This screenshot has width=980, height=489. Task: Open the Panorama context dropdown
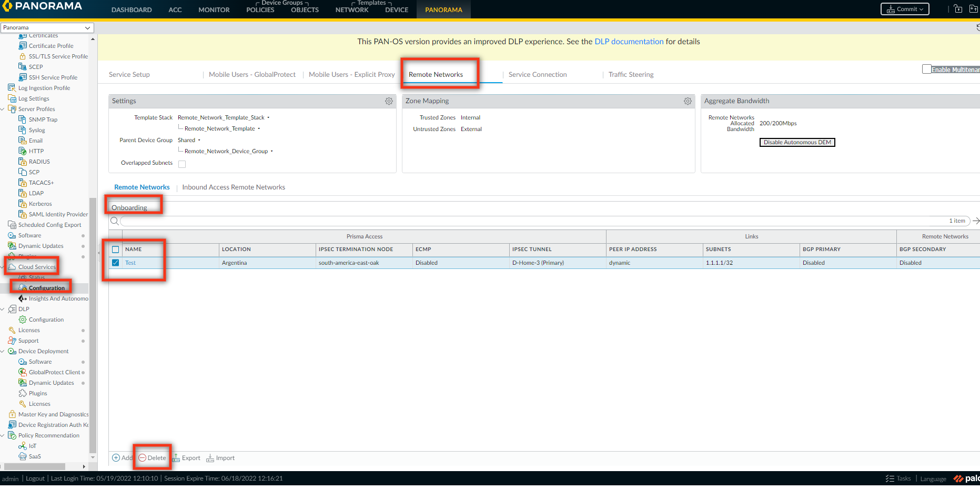click(x=47, y=27)
